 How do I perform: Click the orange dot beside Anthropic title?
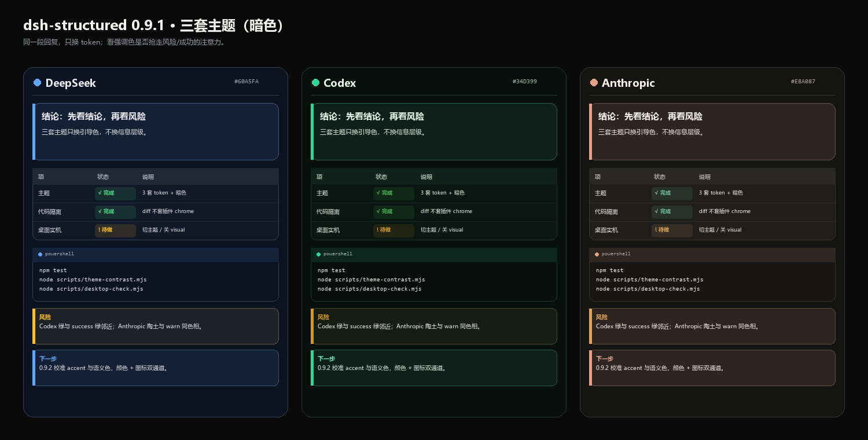coord(594,83)
